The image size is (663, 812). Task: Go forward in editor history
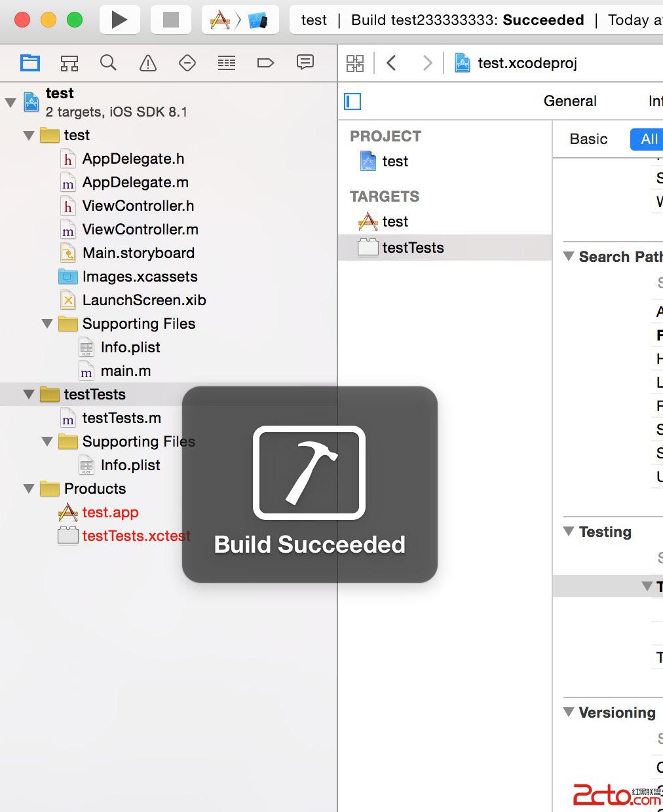[x=428, y=63]
